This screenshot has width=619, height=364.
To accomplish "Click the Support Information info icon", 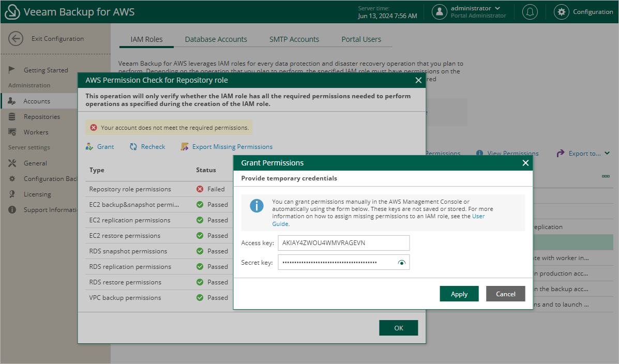I will click(x=12, y=209).
